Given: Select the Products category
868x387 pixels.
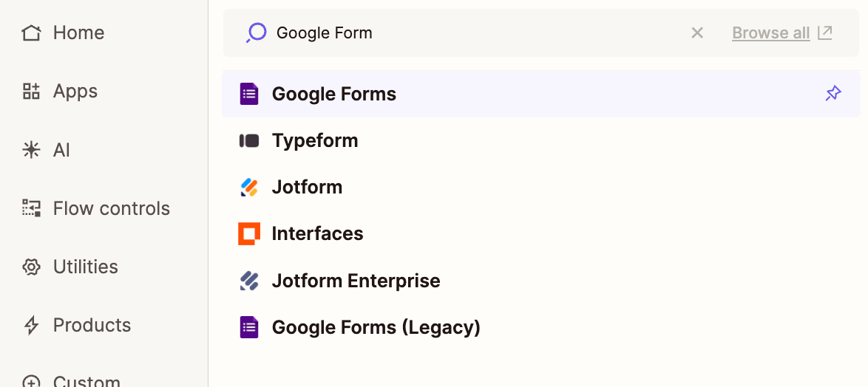Looking at the screenshot, I should 92,325.
